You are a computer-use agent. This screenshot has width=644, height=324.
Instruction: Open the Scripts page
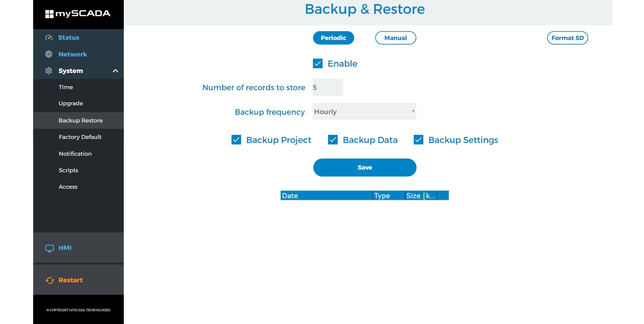point(68,170)
